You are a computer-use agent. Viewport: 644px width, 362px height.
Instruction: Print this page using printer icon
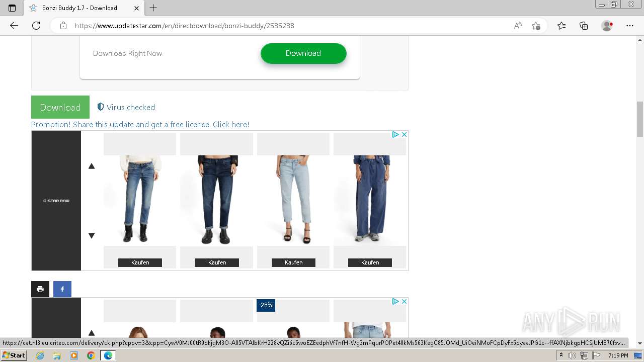40,289
